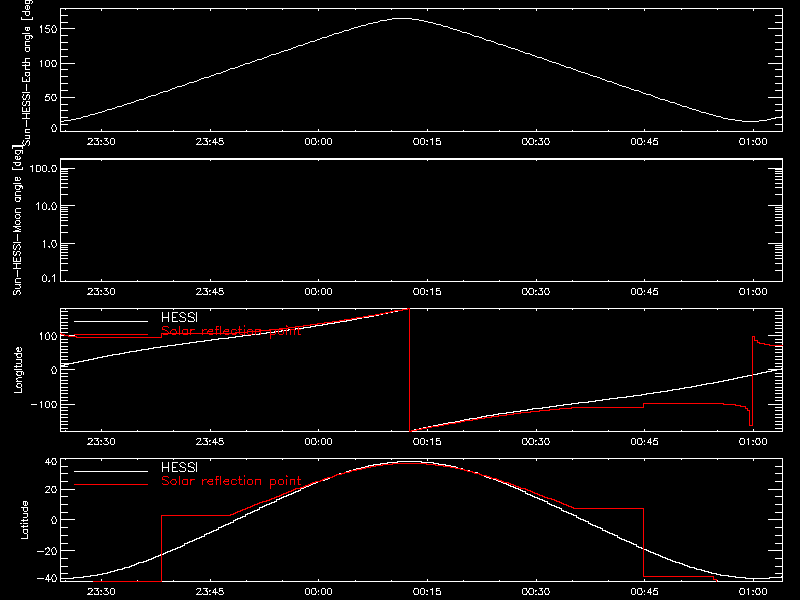Click 23:30 time label under Longitude plot
The height and width of the screenshot is (600, 800).
(x=101, y=442)
